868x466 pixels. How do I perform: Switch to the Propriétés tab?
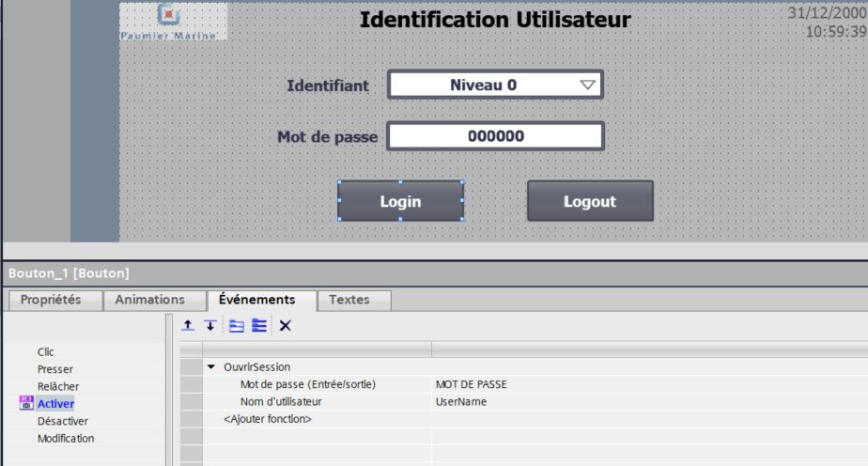pyautogui.click(x=53, y=300)
